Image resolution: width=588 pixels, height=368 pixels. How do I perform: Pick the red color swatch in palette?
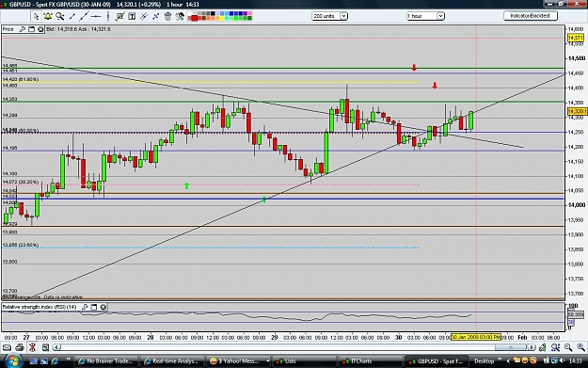194,19
